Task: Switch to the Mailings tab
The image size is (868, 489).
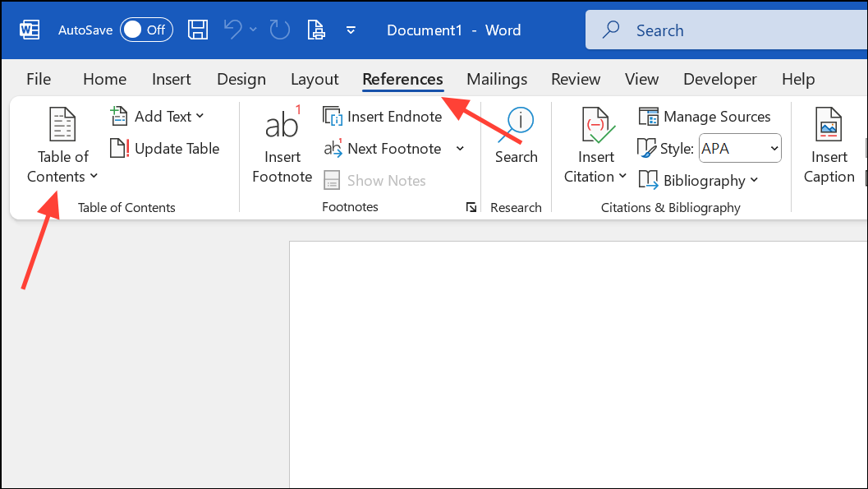Action: click(x=497, y=80)
